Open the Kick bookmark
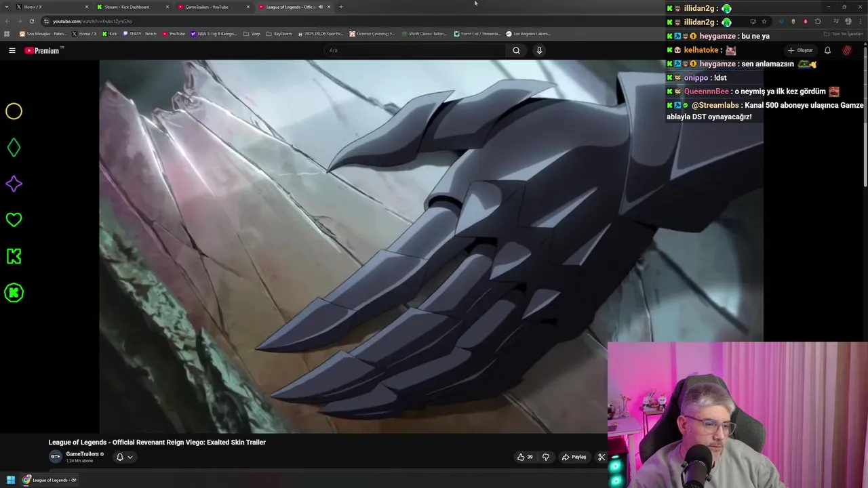 point(110,34)
